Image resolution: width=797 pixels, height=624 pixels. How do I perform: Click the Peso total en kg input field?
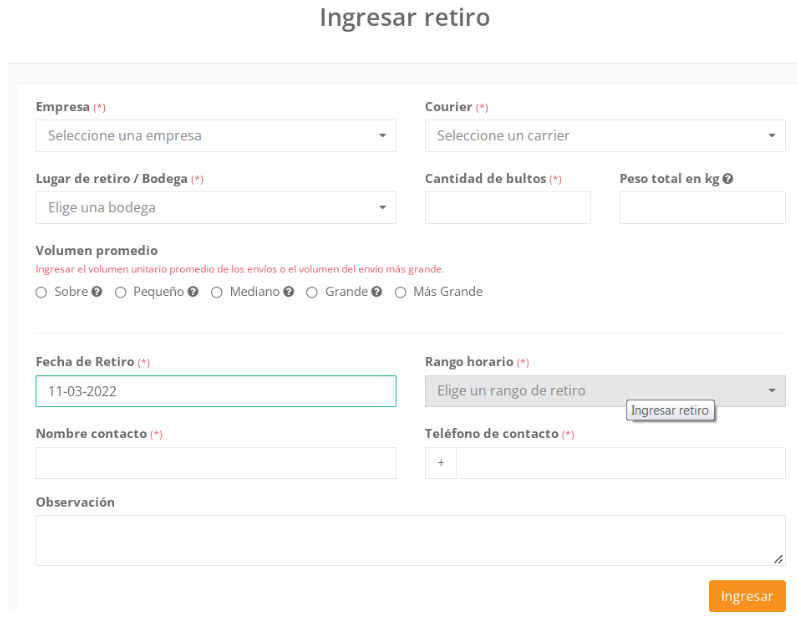click(702, 207)
